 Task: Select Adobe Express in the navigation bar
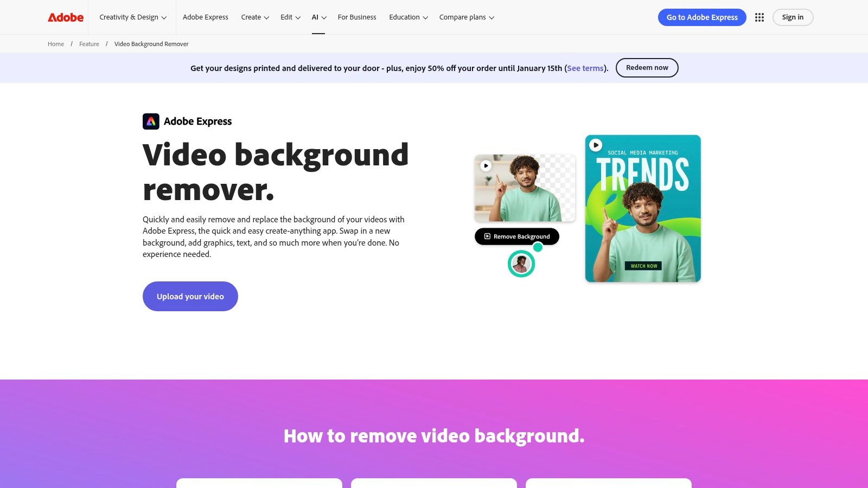pos(206,17)
